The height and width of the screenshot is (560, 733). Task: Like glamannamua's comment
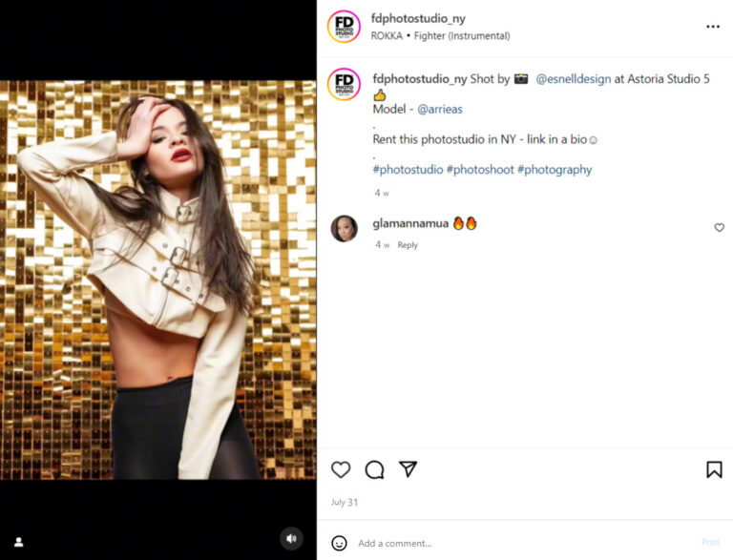(x=719, y=228)
